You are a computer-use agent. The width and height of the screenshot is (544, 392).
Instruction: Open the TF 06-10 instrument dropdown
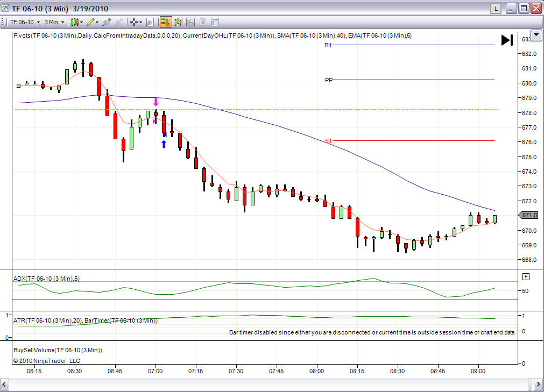coord(25,22)
